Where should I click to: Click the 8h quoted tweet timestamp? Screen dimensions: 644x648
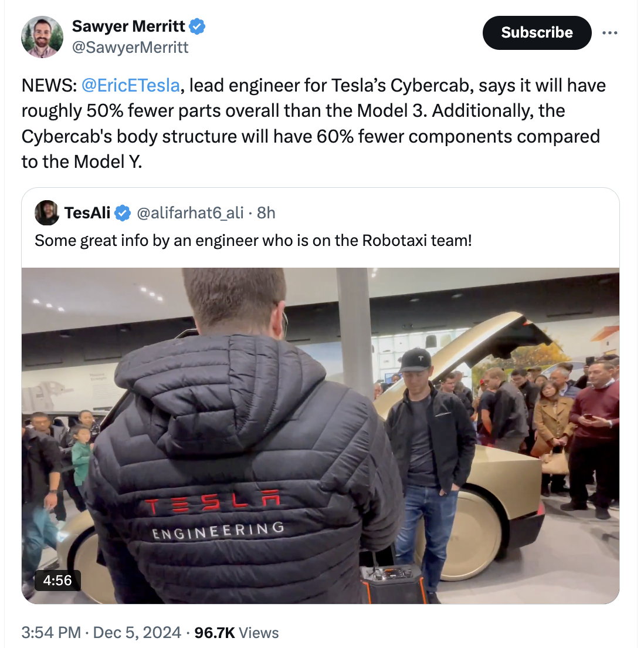[x=266, y=213]
